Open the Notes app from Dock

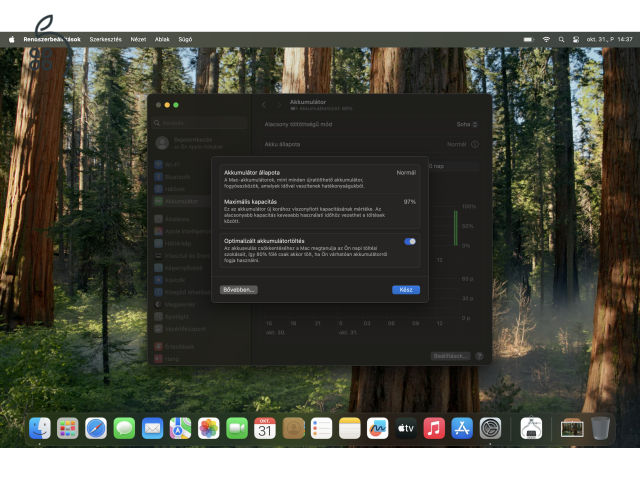coord(349,428)
